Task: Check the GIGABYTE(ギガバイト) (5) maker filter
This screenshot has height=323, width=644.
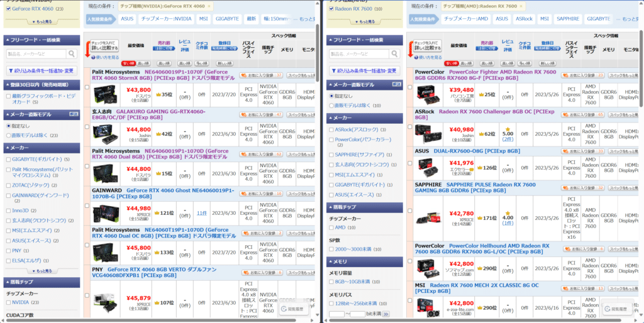Action: pyautogui.click(x=9, y=159)
